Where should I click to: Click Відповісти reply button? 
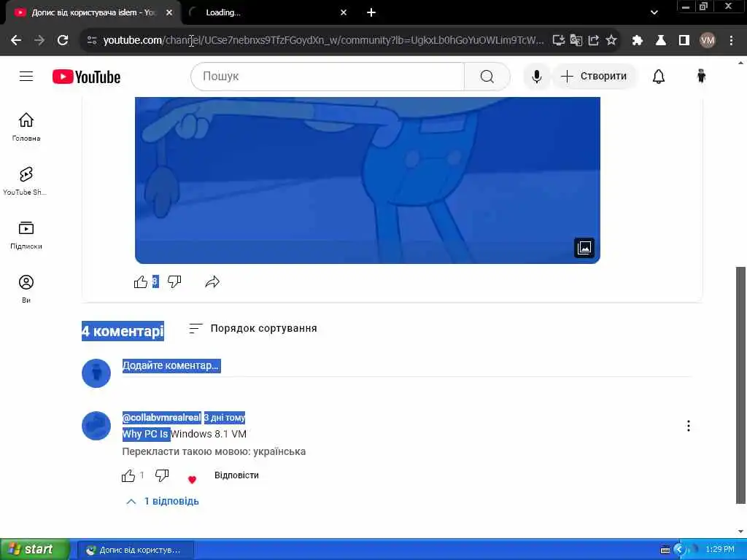pyautogui.click(x=236, y=475)
